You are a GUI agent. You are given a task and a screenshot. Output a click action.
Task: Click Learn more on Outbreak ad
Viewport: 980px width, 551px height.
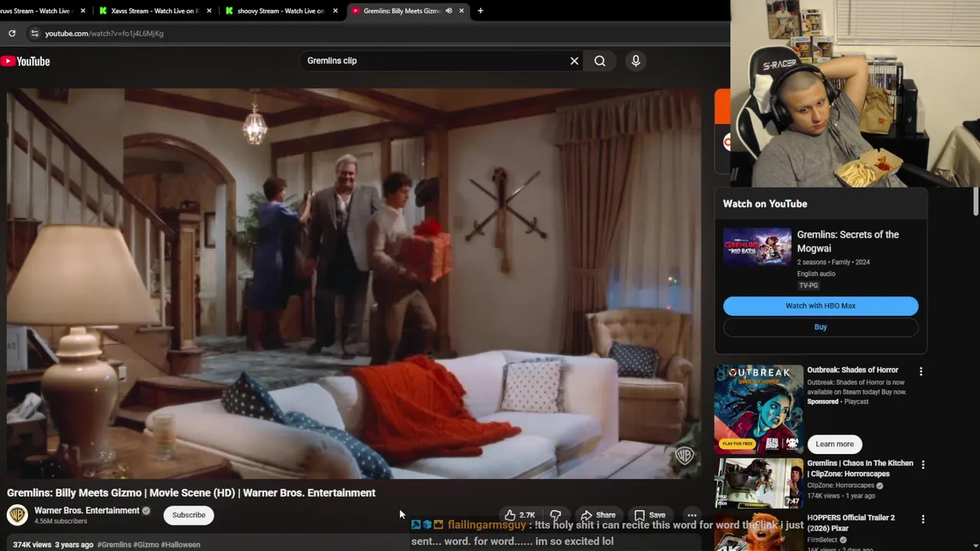pos(835,444)
